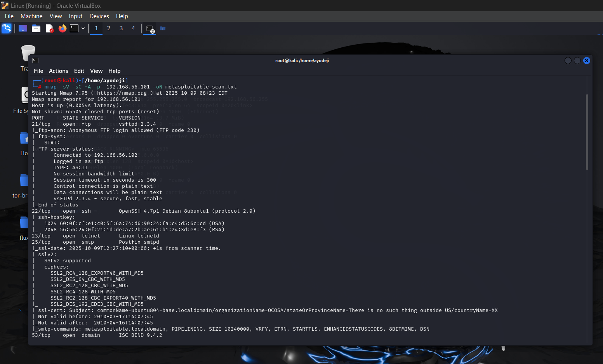Click the terminal vertical scrollbar
Image resolution: width=603 pixels, height=364 pixels.
tap(587, 132)
